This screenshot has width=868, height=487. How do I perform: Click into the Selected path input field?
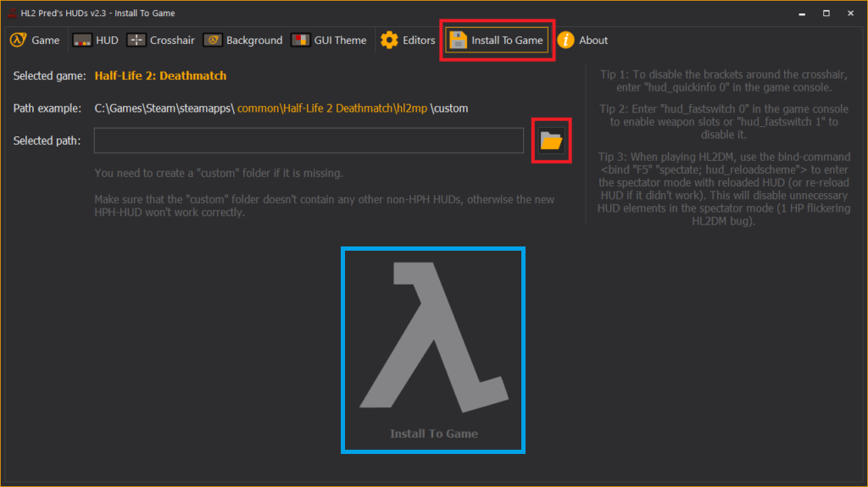309,141
